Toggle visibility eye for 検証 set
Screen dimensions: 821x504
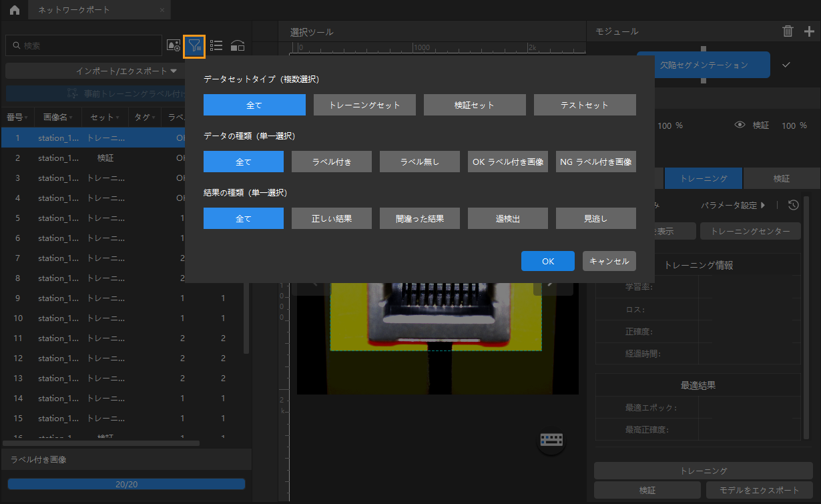(x=739, y=125)
